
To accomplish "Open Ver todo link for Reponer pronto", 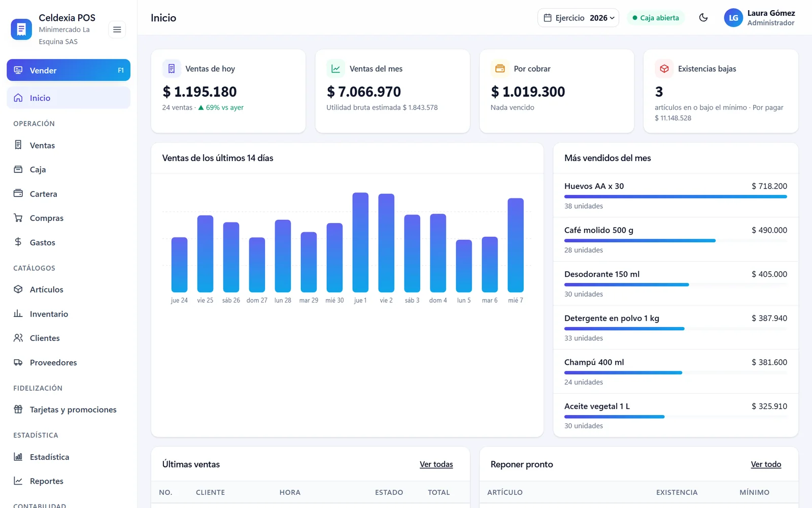I will [766, 464].
